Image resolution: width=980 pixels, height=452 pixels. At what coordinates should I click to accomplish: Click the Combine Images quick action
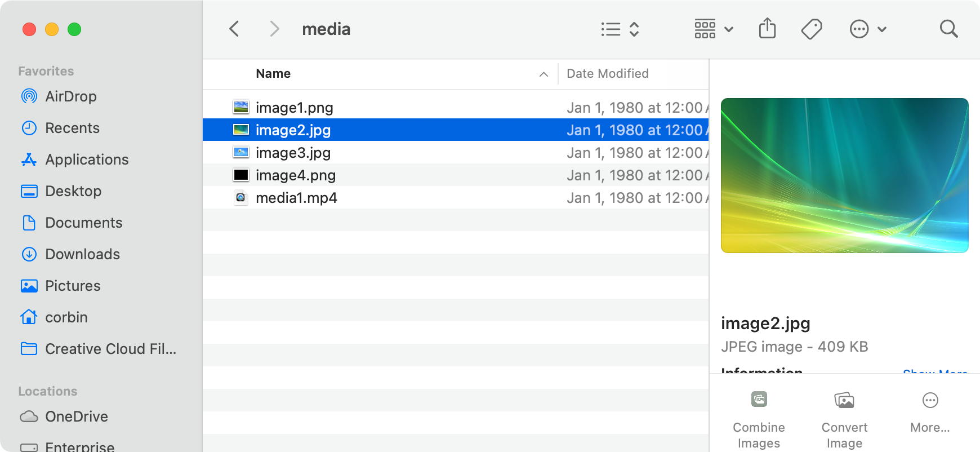(759, 420)
